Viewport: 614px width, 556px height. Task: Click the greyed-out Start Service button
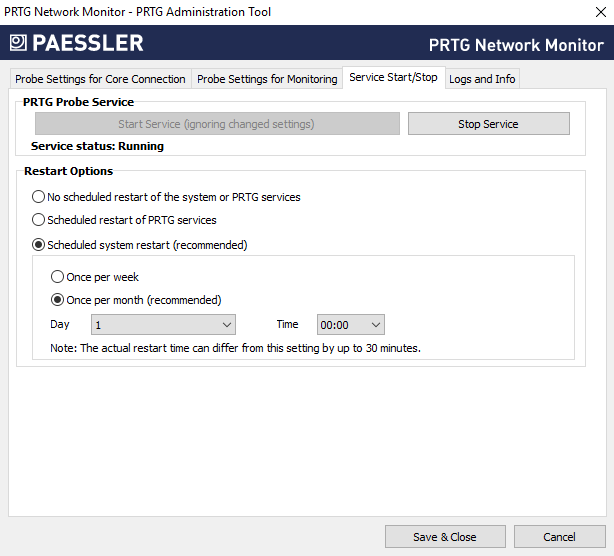click(x=217, y=124)
